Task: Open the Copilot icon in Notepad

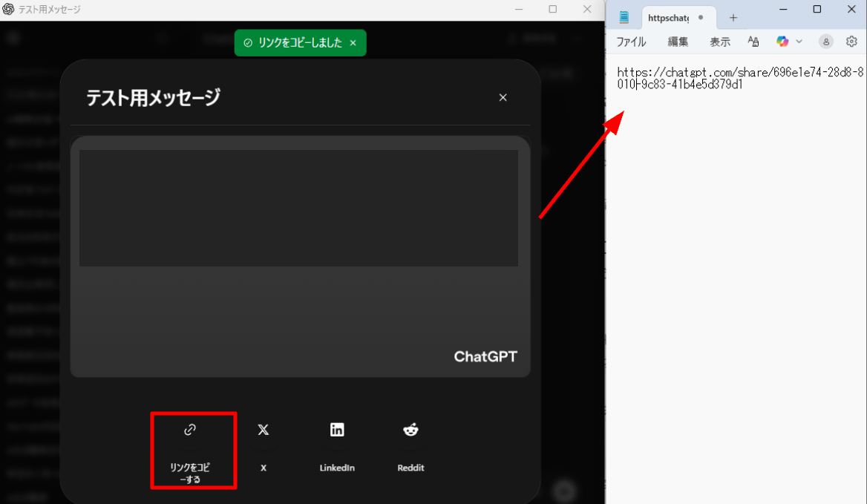Action: point(782,42)
